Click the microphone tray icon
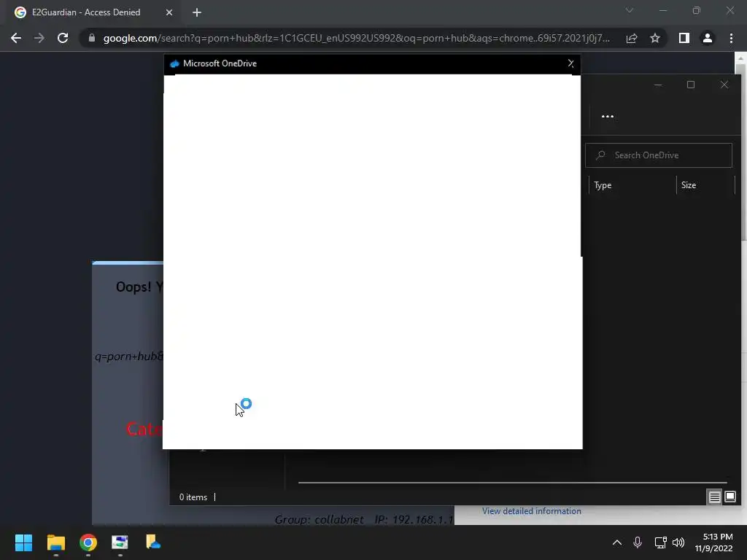Image resolution: width=747 pixels, height=560 pixels. point(638,542)
